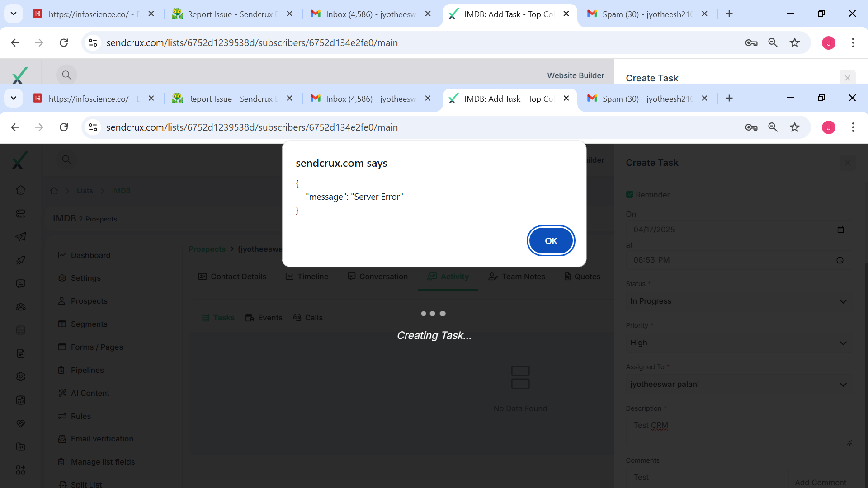This screenshot has height=488, width=868.
Task: Click OK in the Server Error dialog
Action: 551,241
